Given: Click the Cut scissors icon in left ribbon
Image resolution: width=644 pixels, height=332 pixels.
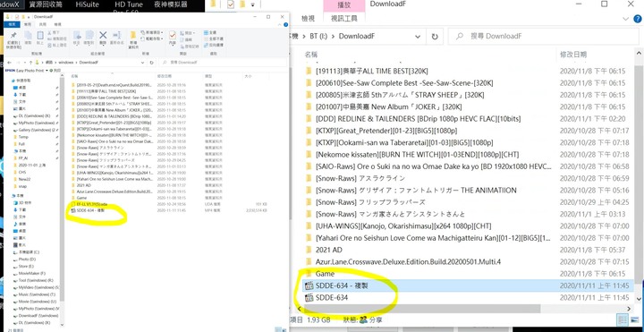Looking at the screenshot, I should (x=50, y=32).
